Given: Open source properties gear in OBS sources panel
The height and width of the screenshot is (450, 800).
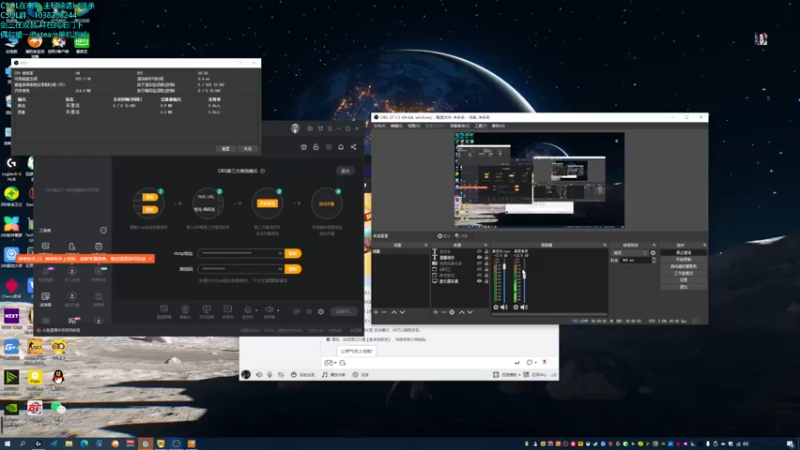Looking at the screenshot, I should (x=452, y=313).
